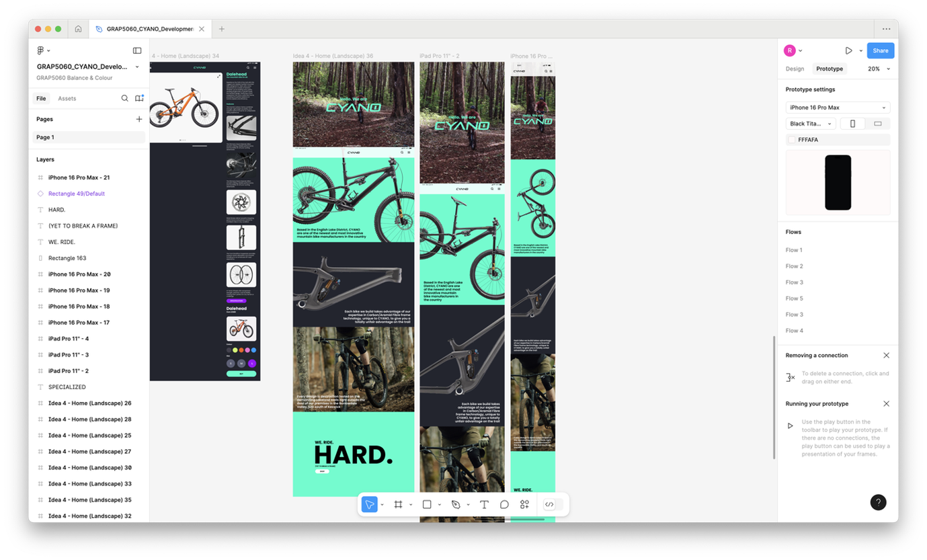
Task: Expand the Frame tool options chevron
Action: point(411,504)
